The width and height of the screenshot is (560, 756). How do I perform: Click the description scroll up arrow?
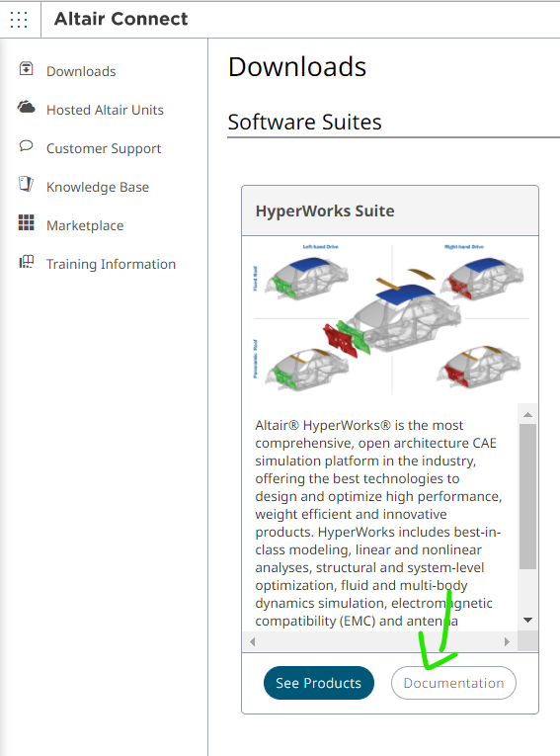coord(527,415)
